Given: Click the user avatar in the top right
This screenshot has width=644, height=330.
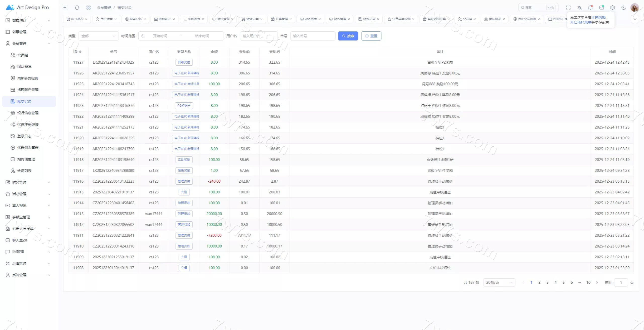Looking at the screenshot, I should pyautogui.click(x=634, y=8).
